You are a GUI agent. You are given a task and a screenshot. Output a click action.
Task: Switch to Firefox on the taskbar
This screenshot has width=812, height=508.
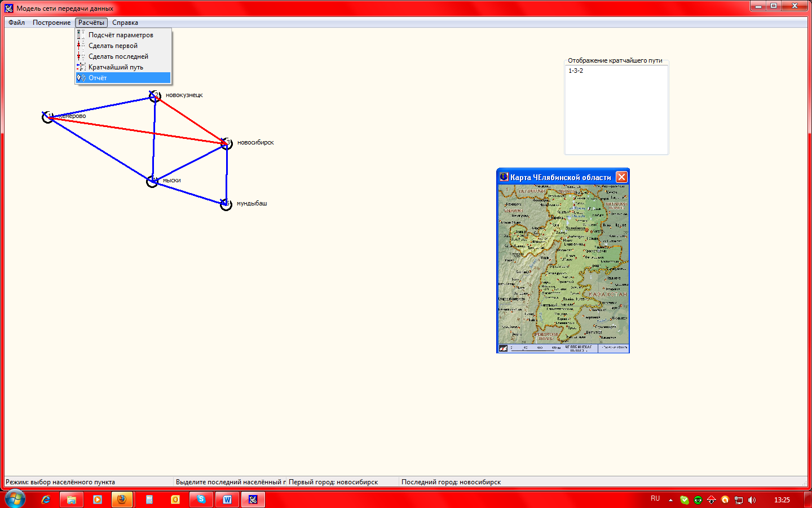tap(122, 500)
